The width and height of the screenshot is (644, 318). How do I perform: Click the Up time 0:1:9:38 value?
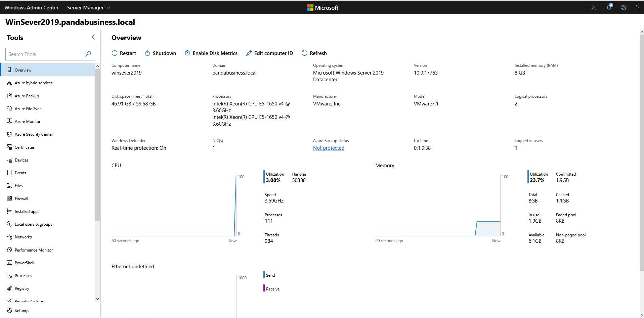pos(422,148)
